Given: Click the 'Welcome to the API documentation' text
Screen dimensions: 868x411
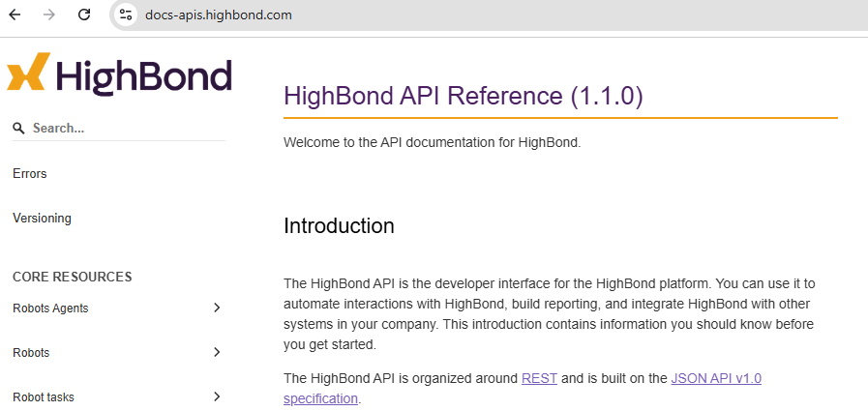Looking at the screenshot, I should (433, 143).
